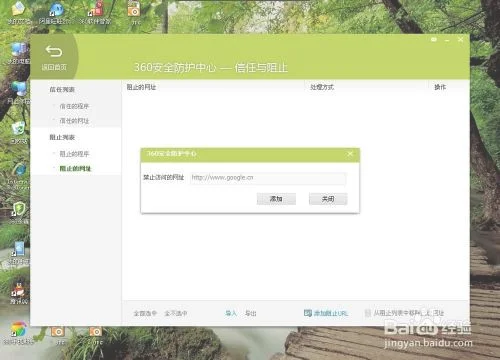Viewport: 500px width, 360px height.
Task: Click the 从阻止列表中移除 trash icon
Action: 368,313
